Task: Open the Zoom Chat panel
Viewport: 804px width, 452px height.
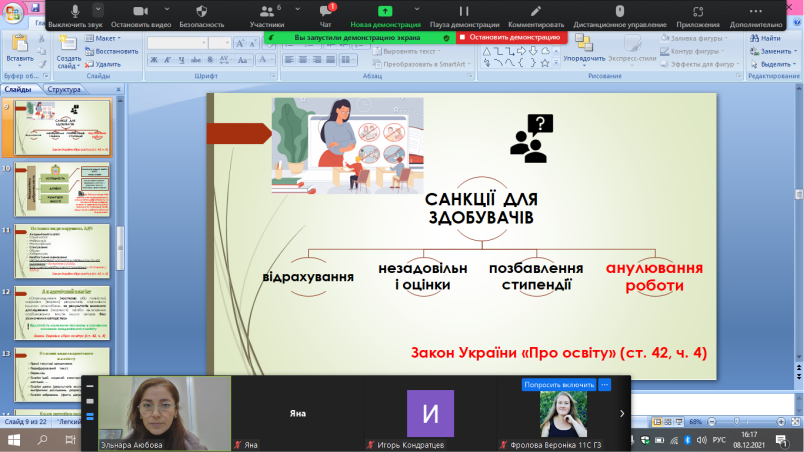Action: tap(325, 15)
